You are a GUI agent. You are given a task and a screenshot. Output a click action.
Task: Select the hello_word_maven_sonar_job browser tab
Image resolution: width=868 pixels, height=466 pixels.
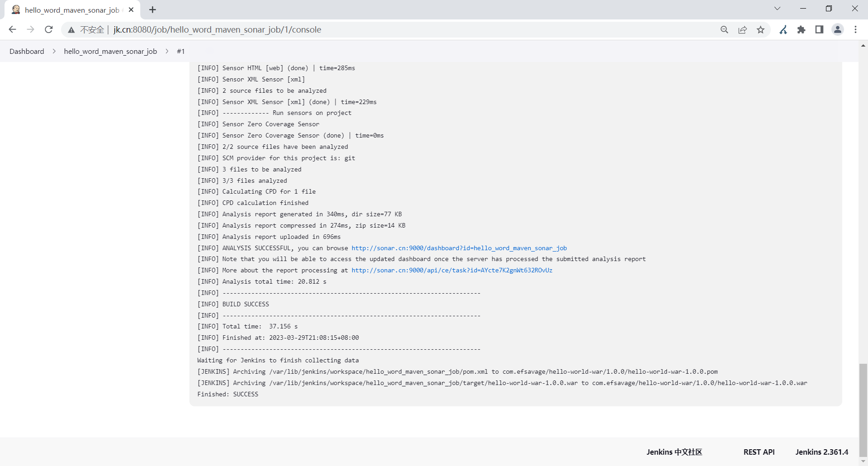click(72, 10)
